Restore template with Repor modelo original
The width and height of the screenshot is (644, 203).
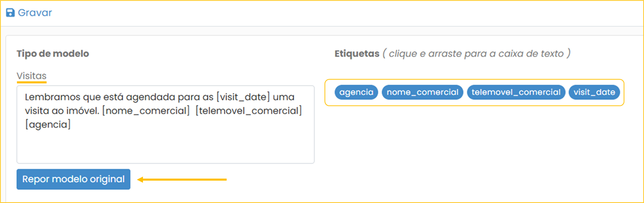(x=73, y=179)
